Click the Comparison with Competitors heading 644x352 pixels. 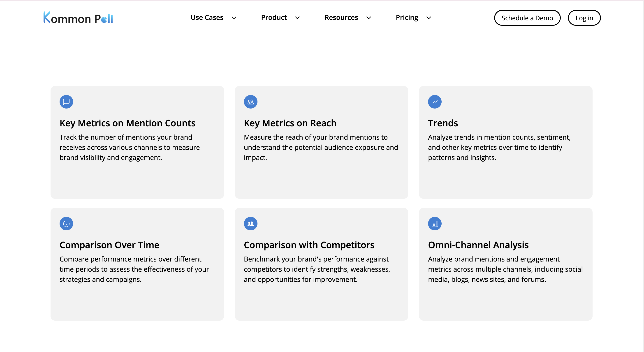[x=309, y=245]
